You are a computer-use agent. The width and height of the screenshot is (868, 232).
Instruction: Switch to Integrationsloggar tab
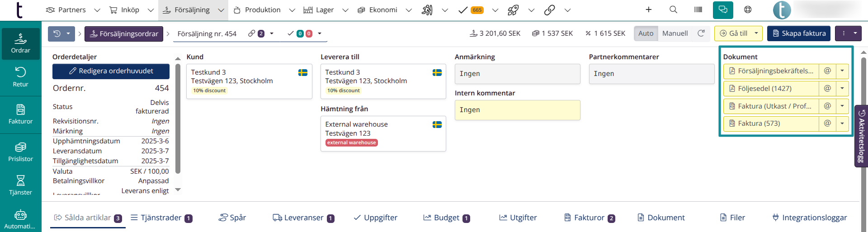810,218
